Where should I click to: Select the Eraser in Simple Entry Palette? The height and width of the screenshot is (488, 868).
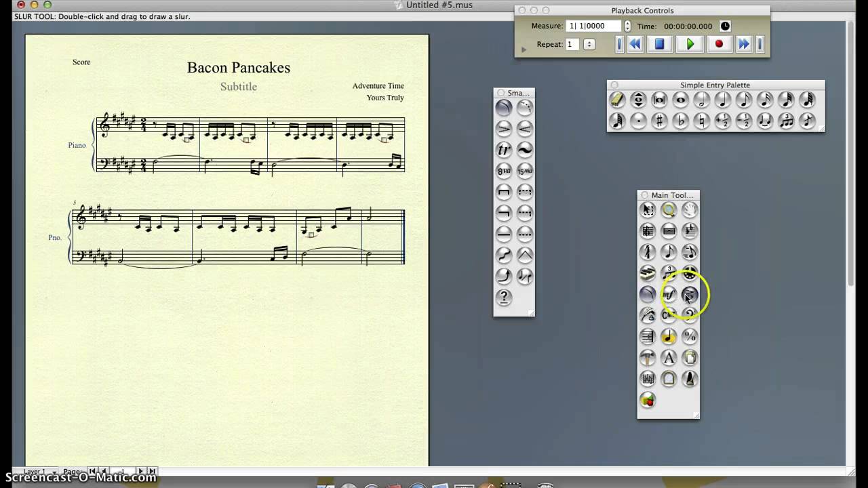[617, 100]
